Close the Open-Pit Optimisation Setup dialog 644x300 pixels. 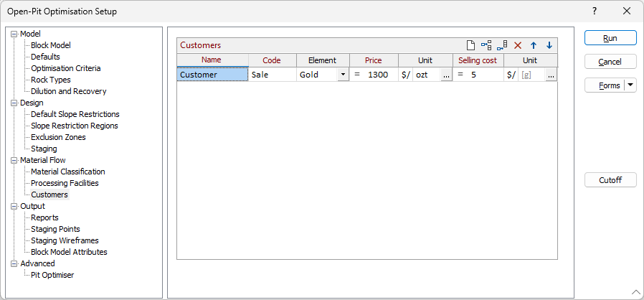coord(627,11)
